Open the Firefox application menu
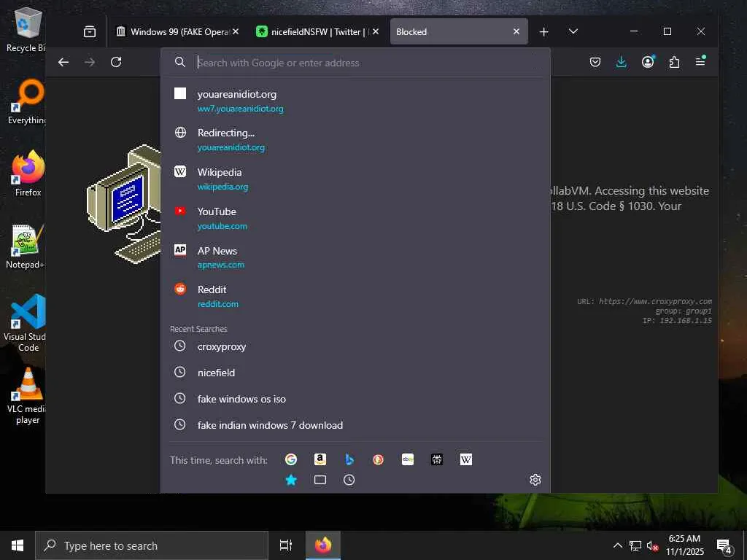The width and height of the screenshot is (747, 560). [x=700, y=62]
